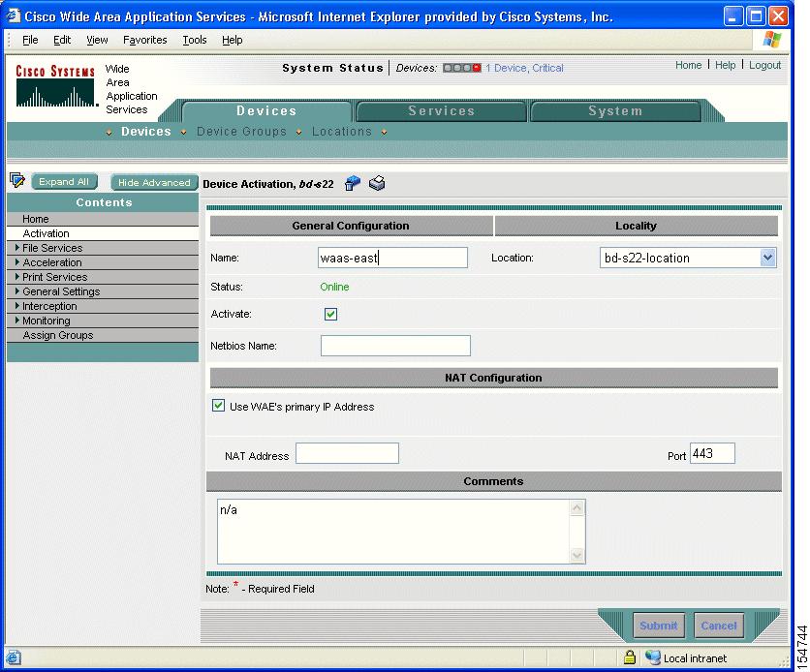Click the Windows flag logo in menu bar
Viewport: 810px width, 672px height.
tap(772, 40)
